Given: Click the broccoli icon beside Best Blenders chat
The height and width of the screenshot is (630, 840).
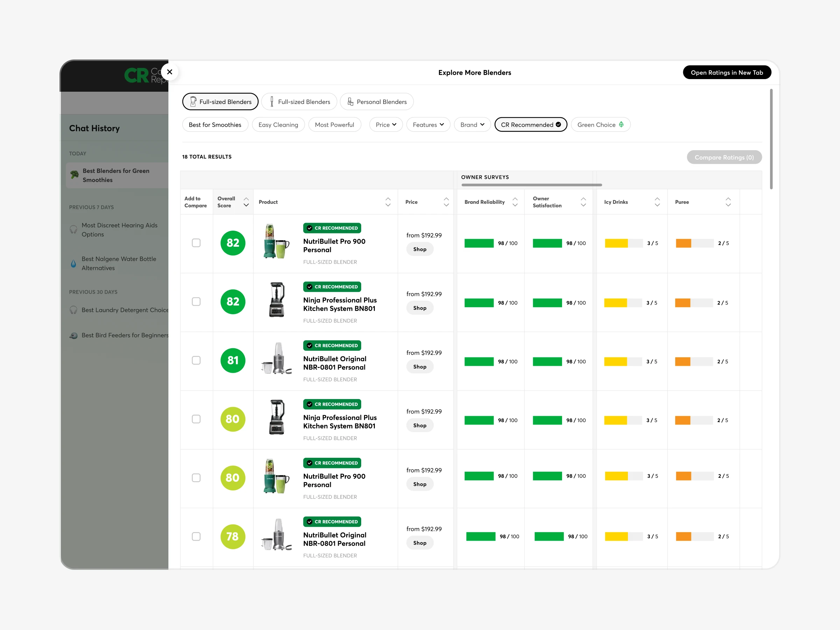Looking at the screenshot, I should tap(75, 175).
